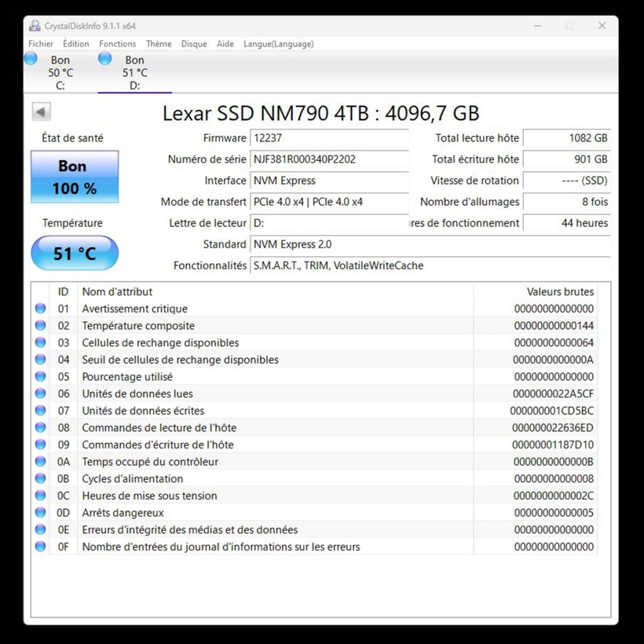The image size is (644, 644).
Task: Open the Aide menu
Action: click(225, 44)
